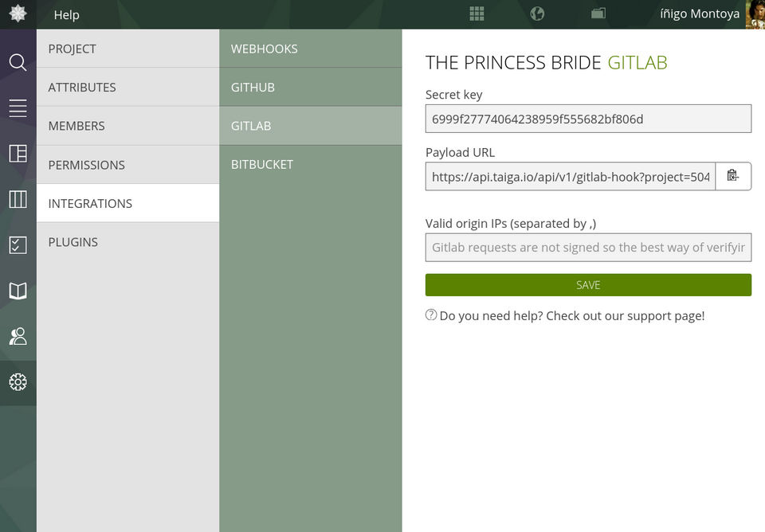Open the timeline lines icon in sidebar

tap(18, 108)
